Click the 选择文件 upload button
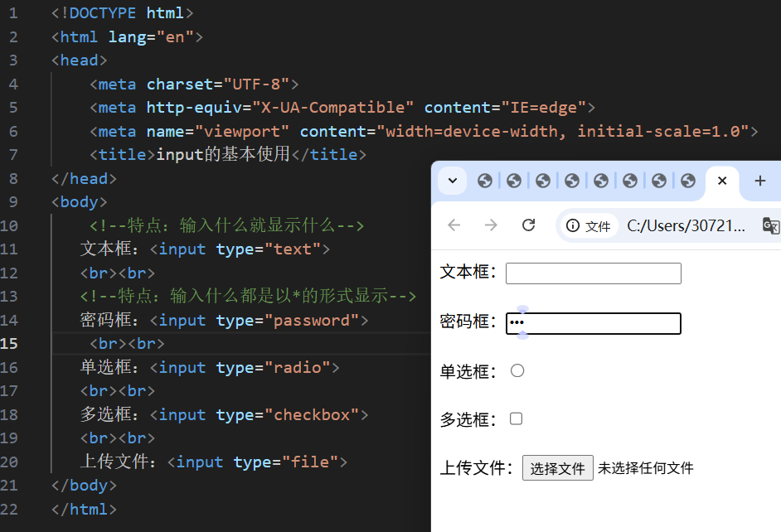Image resolution: width=781 pixels, height=532 pixels. click(x=557, y=468)
